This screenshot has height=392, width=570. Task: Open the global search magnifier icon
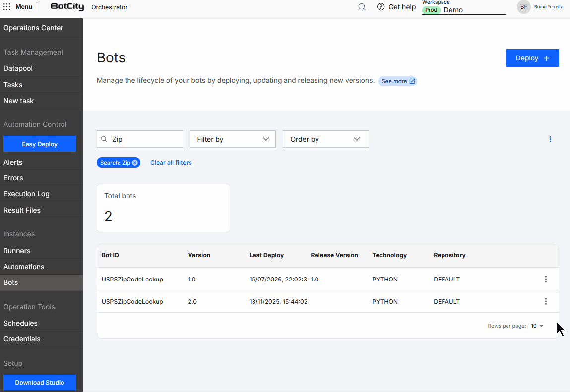pyautogui.click(x=362, y=7)
